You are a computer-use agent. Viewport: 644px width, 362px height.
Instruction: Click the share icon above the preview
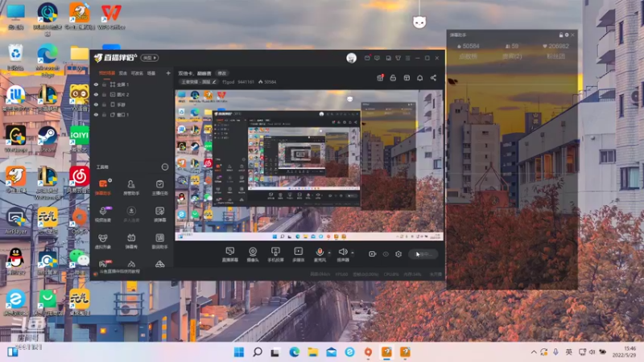[x=433, y=77]
